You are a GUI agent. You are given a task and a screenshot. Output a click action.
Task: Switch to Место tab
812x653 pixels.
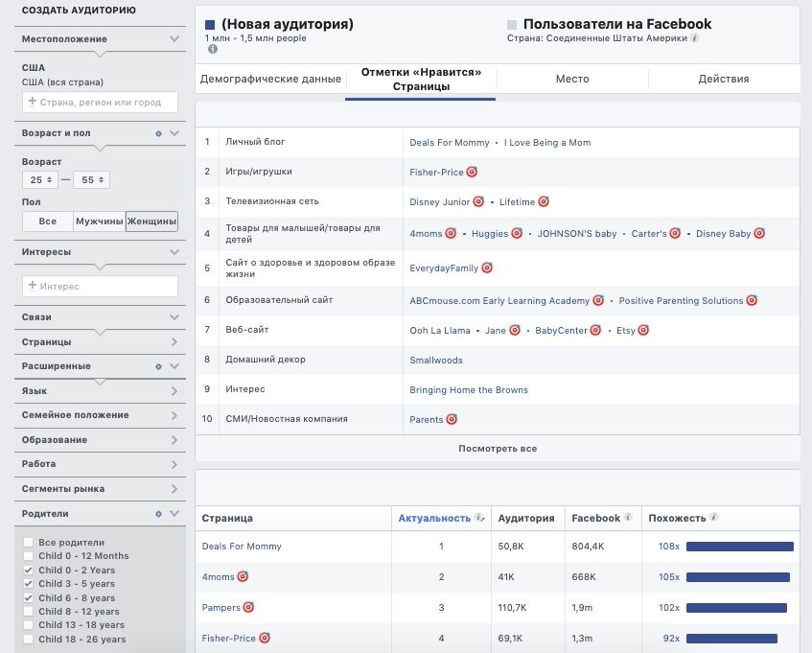pos(572,79)
